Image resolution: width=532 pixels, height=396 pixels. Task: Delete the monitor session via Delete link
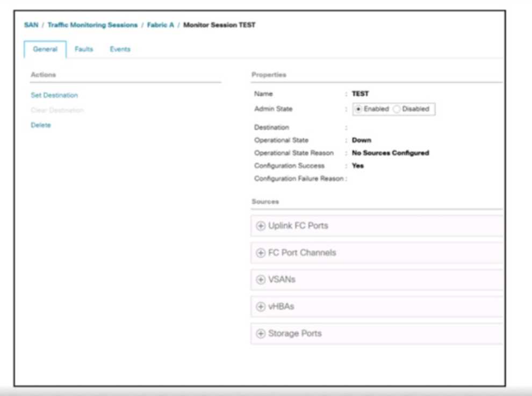pos(41,125)
